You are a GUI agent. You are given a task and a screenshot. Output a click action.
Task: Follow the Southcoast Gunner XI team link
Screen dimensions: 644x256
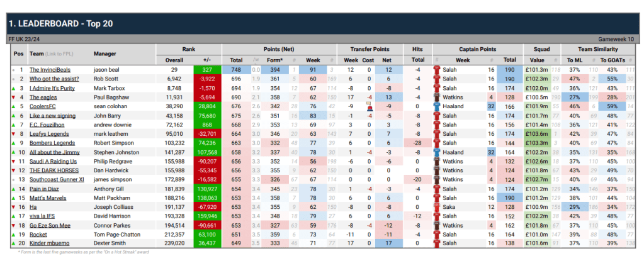coord(58,179)
